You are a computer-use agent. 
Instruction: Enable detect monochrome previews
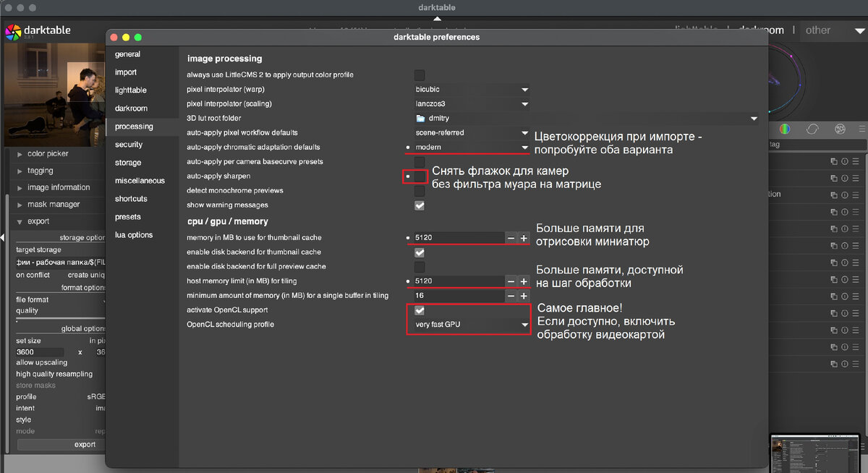click(420, 191)
